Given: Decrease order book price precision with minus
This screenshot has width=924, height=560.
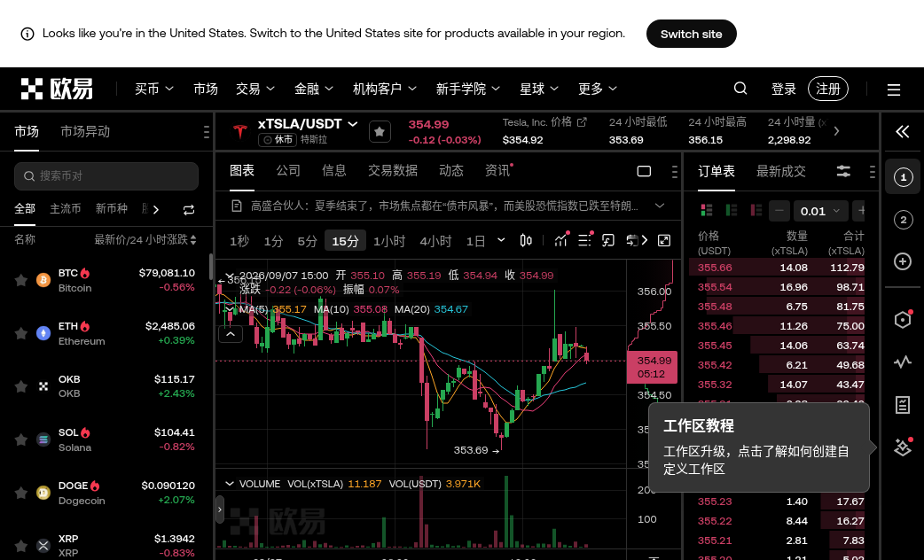Looking at the screenshot, I should 779,211.
